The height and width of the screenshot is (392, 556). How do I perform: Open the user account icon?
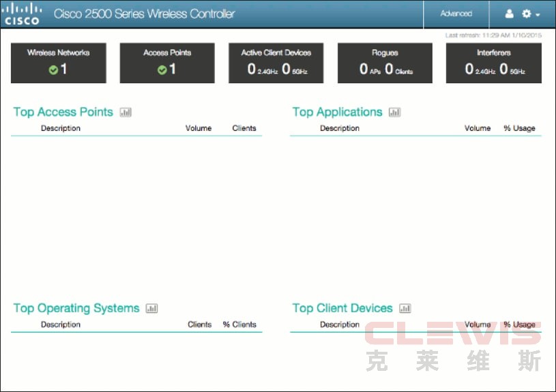coord(509,14)
